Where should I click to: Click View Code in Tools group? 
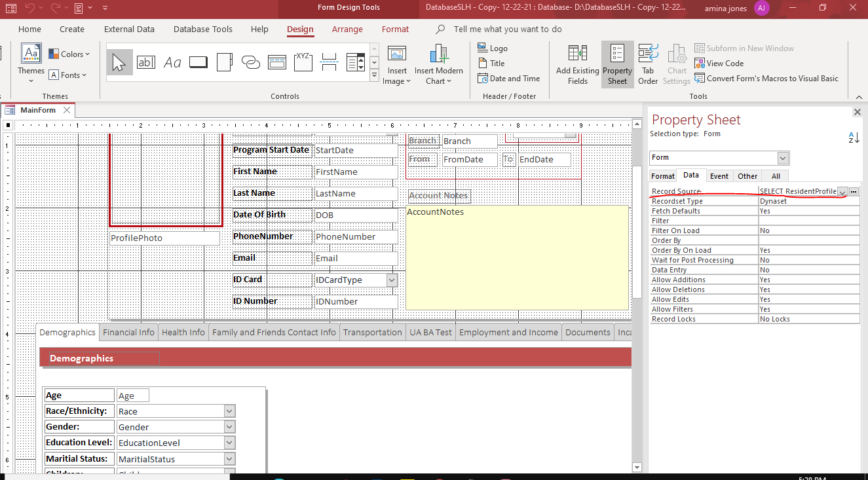pyautogui.click(x=719, y=63)
